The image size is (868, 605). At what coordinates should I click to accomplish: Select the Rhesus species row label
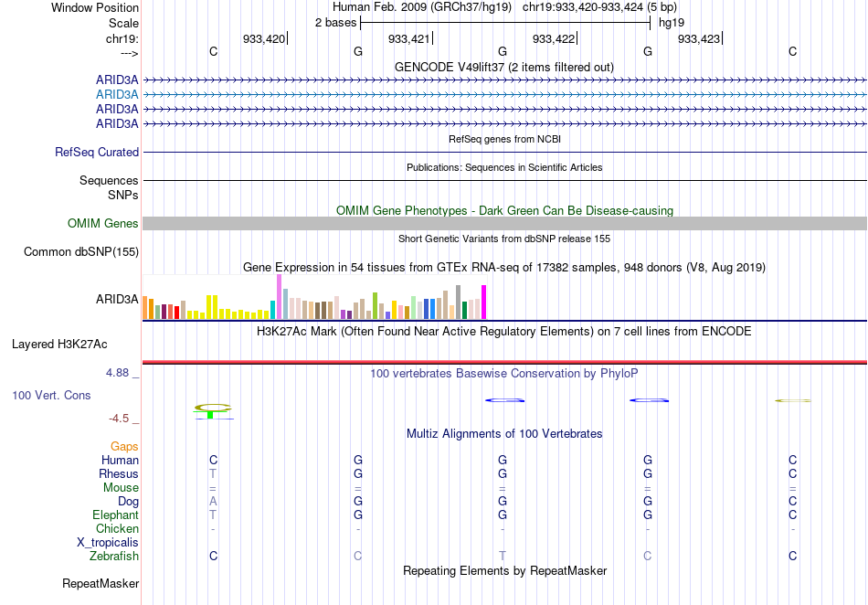point(119,473)
